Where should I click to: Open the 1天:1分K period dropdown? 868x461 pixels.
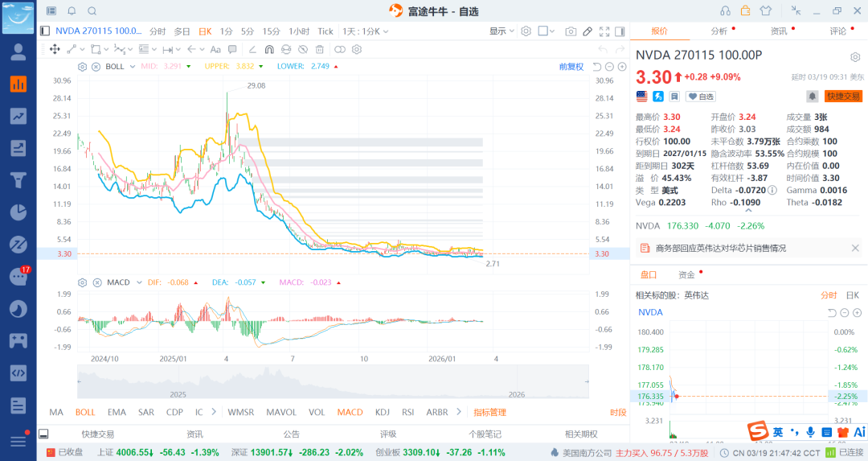[x=366, y=31]
